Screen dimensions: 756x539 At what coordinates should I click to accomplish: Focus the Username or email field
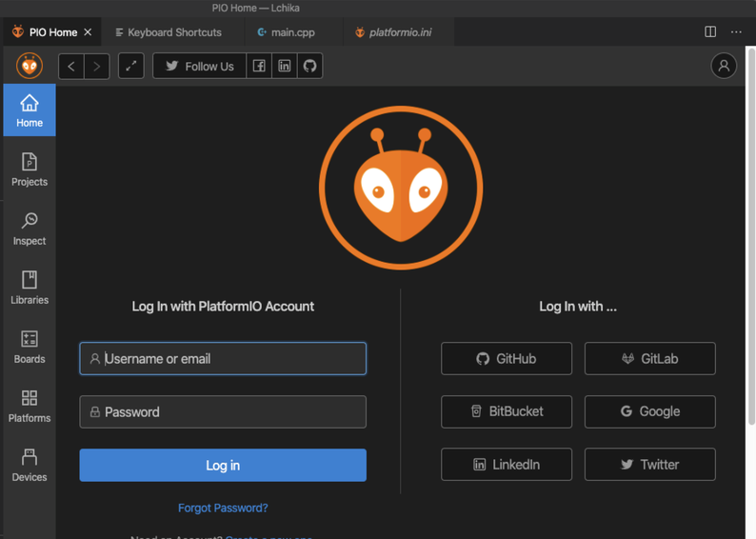223,359
